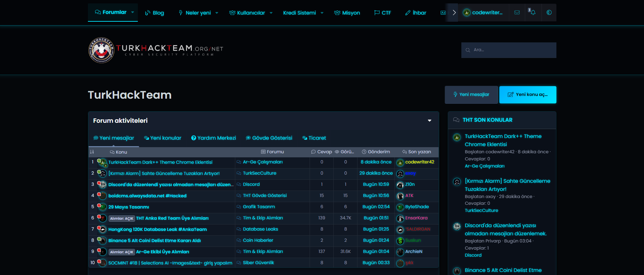Click the Ara search input field
This screenshot has height=275, width=644.
509,50
